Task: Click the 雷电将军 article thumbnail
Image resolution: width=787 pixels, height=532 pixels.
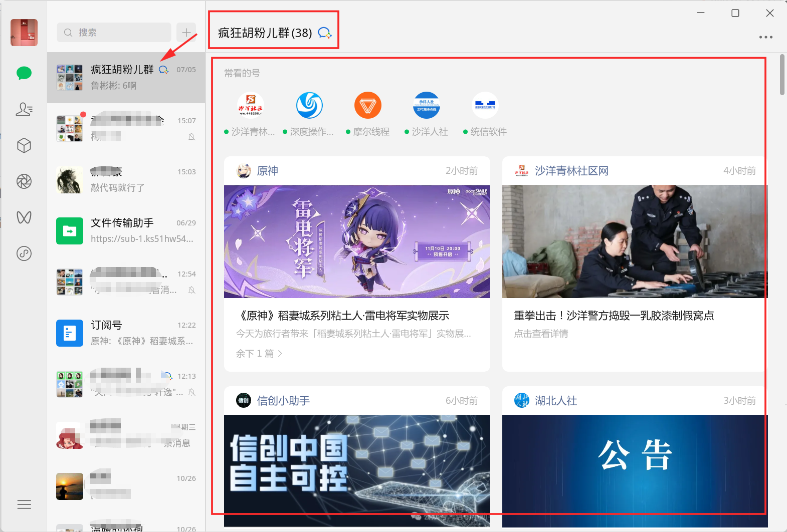Action: 357,241
